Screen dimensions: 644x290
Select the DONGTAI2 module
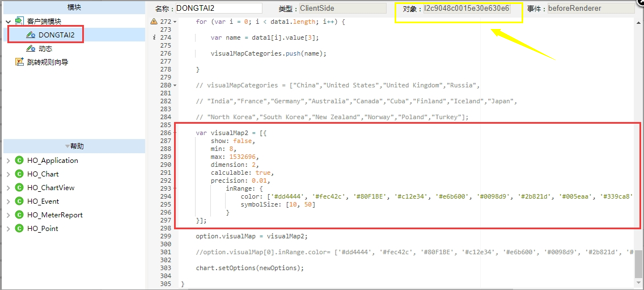point(57,35)
